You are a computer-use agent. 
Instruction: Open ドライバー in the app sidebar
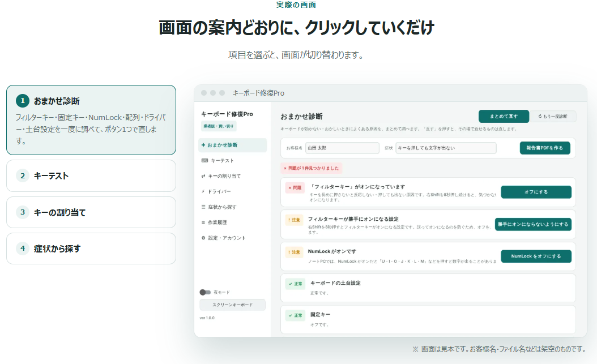pyautogui.click(x=233, y=191)
